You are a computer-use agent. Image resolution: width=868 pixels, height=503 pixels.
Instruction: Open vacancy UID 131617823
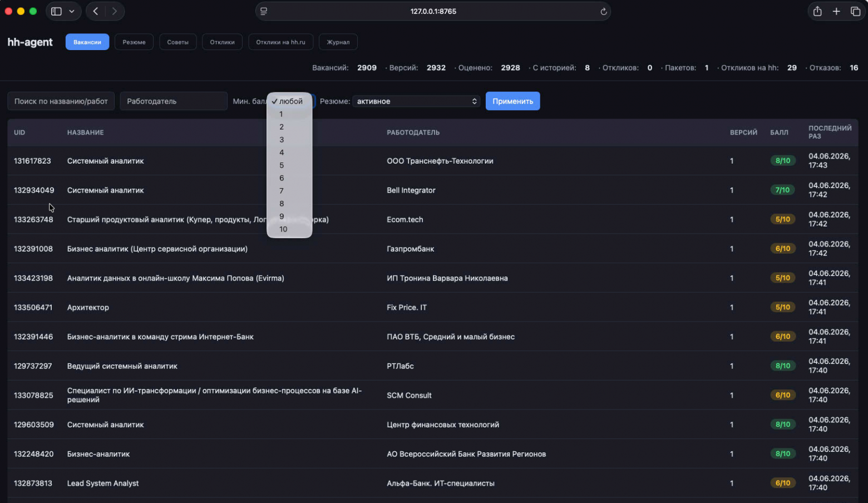(x=32, y=161)
